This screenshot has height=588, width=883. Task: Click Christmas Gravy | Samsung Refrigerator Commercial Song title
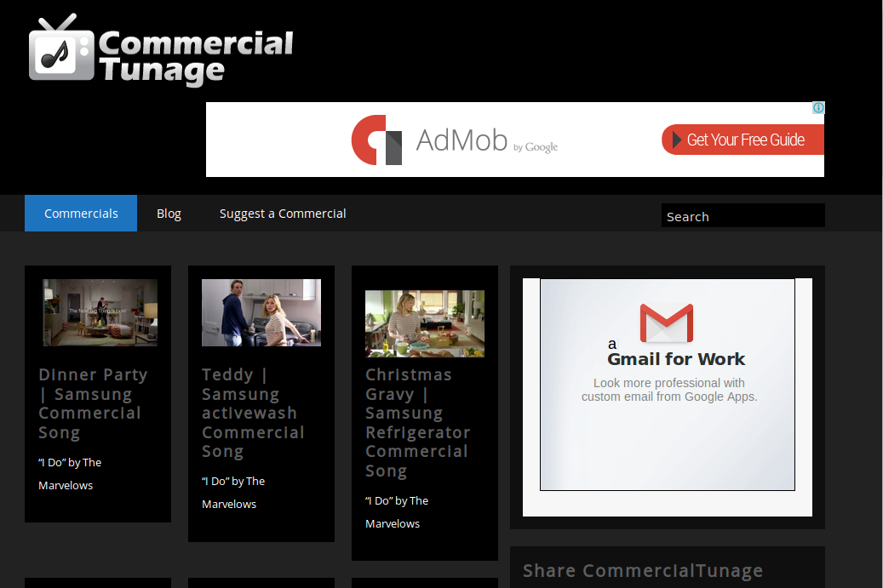point(418,423)
